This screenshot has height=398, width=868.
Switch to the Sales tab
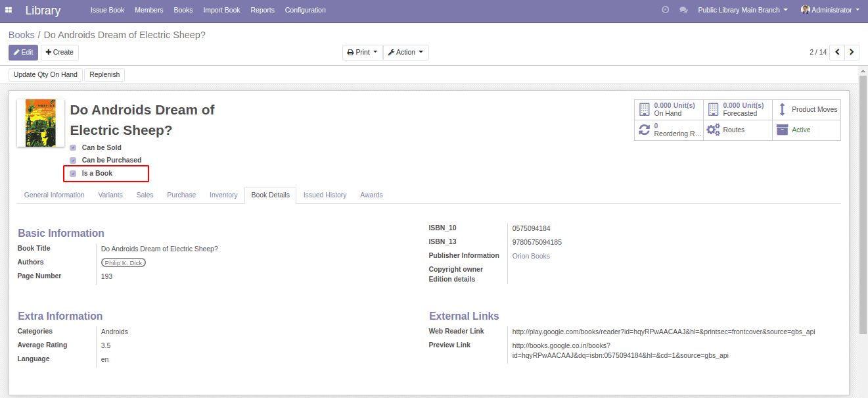tap(145, 195)
